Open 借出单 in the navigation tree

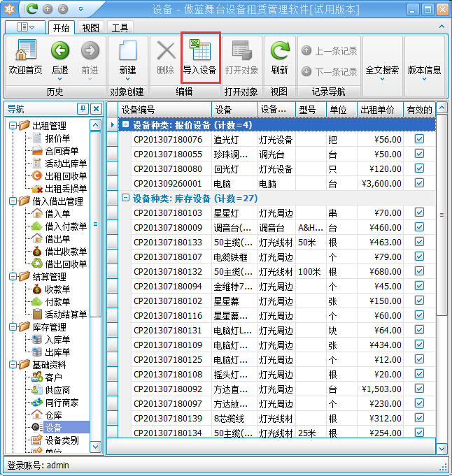click(x=58, y=239)
